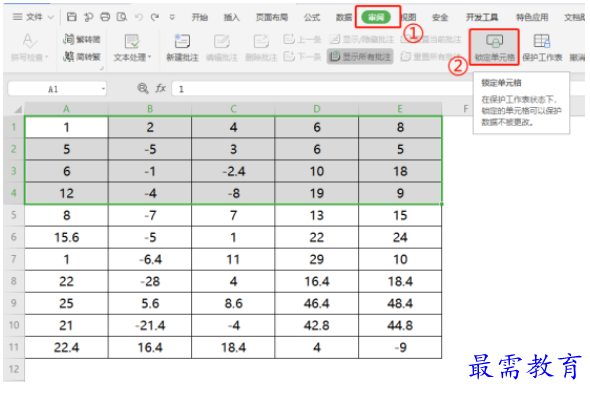590x398 pixels.
Task: Click cell A6 containing 15.6
Action: (66, 237)
